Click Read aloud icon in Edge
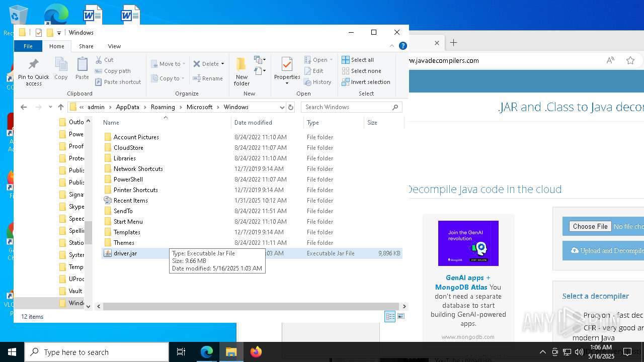 tap(610, 60)
